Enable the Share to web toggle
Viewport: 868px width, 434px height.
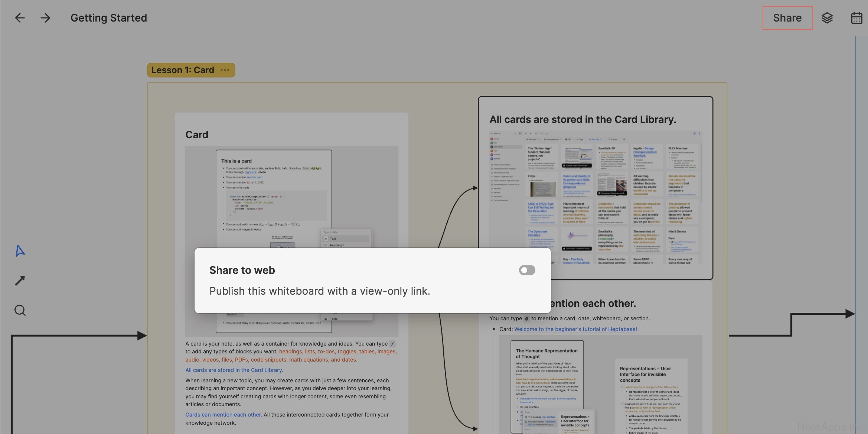[x=527, y=270]
